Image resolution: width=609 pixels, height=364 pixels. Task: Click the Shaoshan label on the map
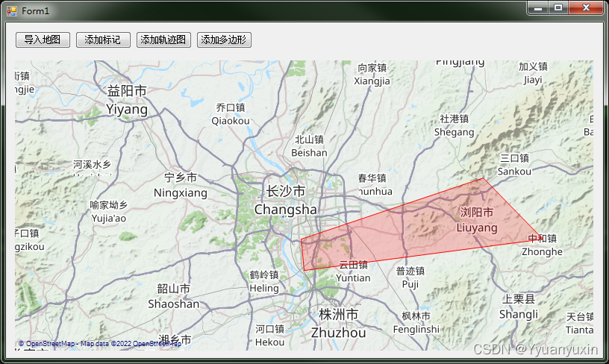pyautogui.click(x=174, y=296)
